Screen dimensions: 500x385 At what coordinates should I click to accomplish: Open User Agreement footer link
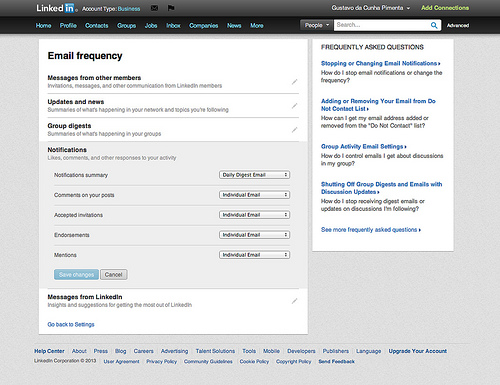pyautogui.click(x=121, y=361)
